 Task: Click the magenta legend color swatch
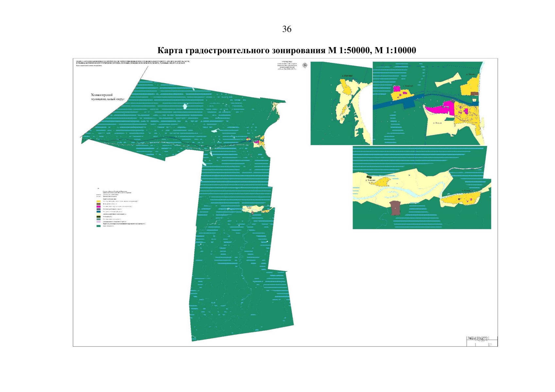point(98,207)
